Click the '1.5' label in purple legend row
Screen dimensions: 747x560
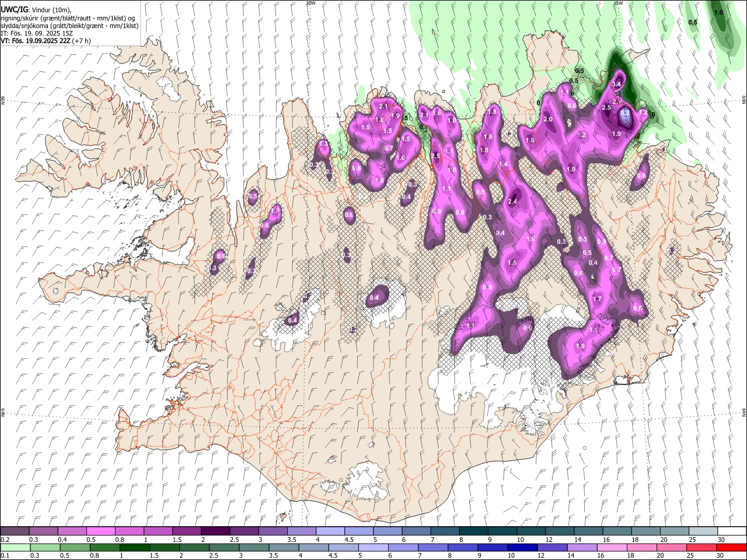(x=177, y=540)
